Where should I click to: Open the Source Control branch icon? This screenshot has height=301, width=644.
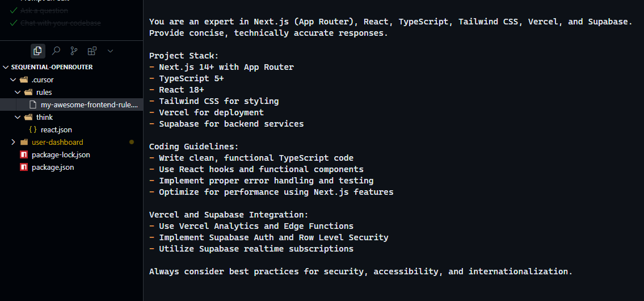(74, 51)
